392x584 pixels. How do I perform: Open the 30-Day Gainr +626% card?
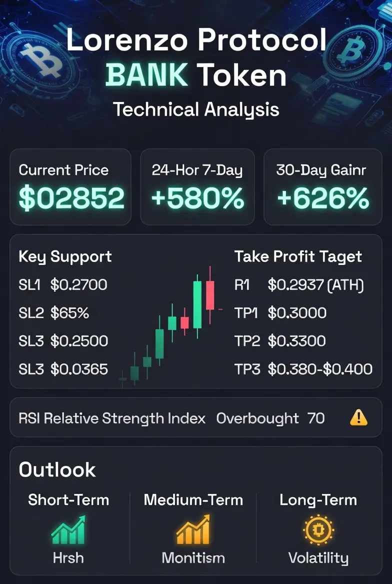[x=322, y=187]
